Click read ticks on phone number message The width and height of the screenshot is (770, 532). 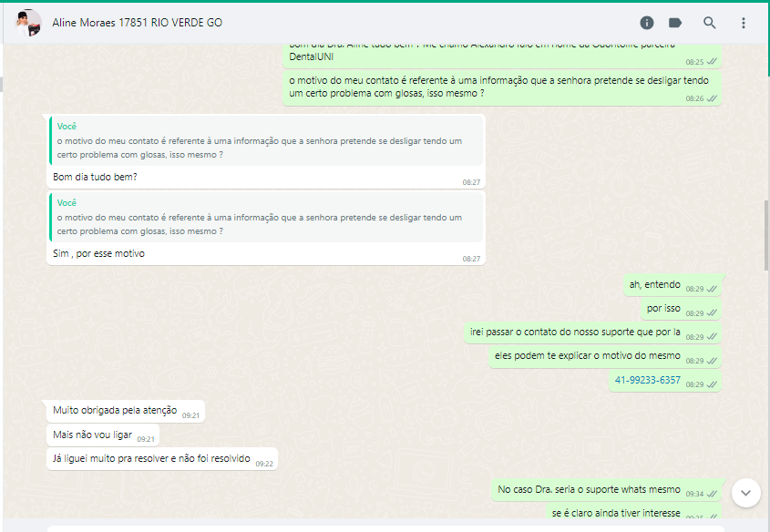pyautogui.click(x=712, y=384)
